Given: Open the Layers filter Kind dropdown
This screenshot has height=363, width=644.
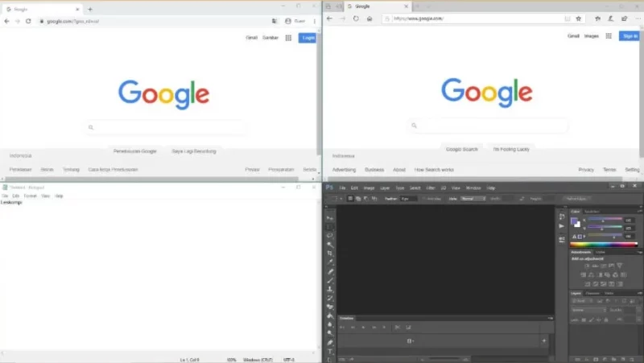Looking at the screenshot, I should tap(580, 301).
